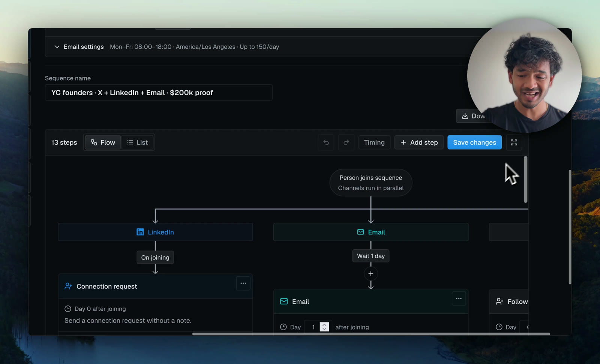The width and height of the screenshot is (600, 364).
Task: Click the '13 steps' count label
Action: 64,142
